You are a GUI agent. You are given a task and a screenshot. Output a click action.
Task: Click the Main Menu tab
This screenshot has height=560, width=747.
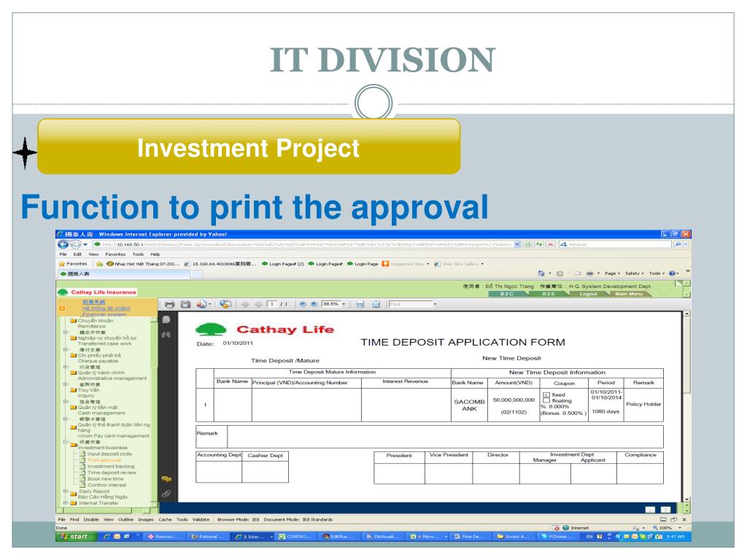coord(629,294)
